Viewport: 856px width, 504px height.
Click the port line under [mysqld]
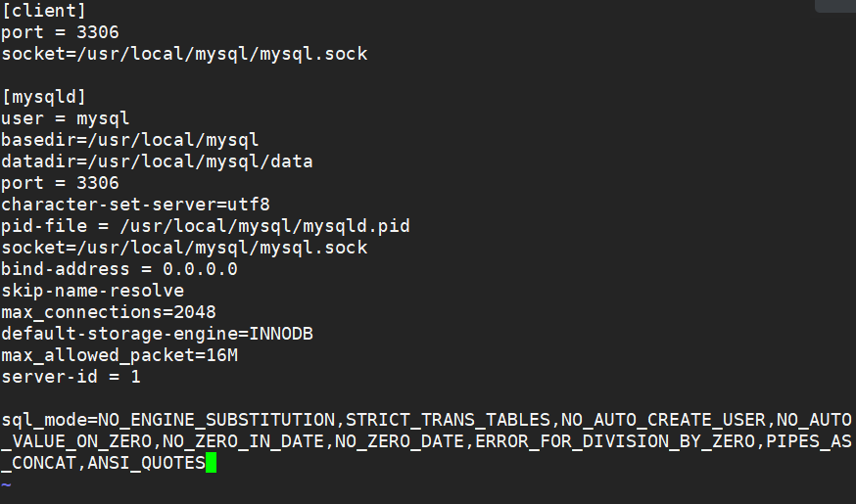click(60, 183)
